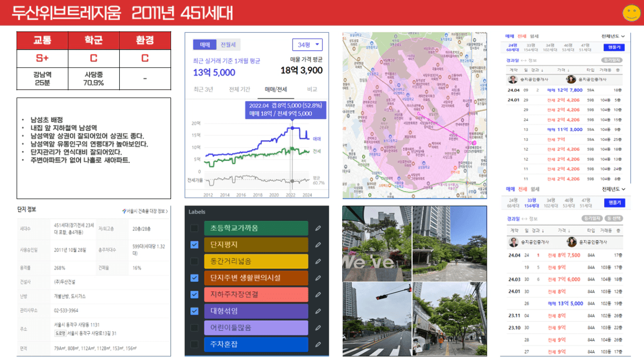Expand 전체년도 dropdown in the 33평 listing panel

(x=613, y=189)
